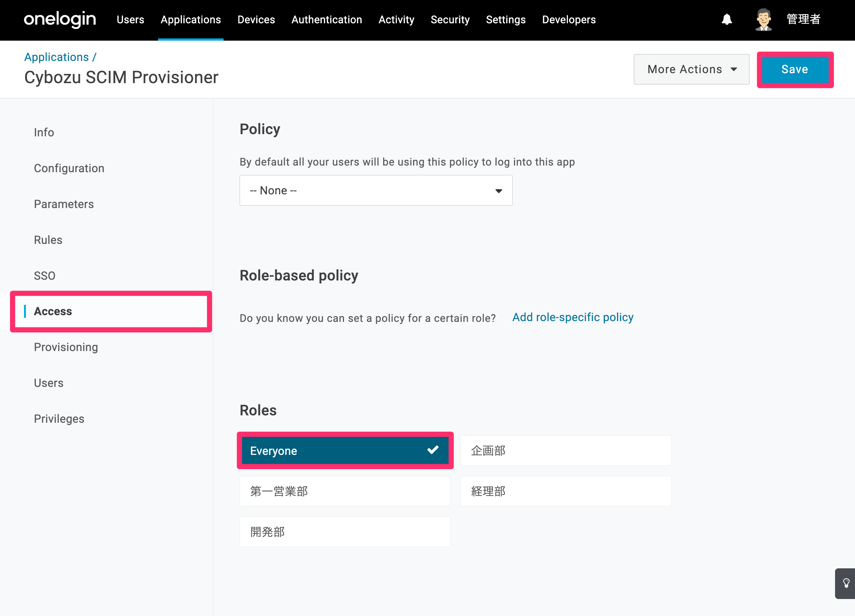Switch to the Privileges tab
The width and height of the screenshot is (855, 616).
59,419
